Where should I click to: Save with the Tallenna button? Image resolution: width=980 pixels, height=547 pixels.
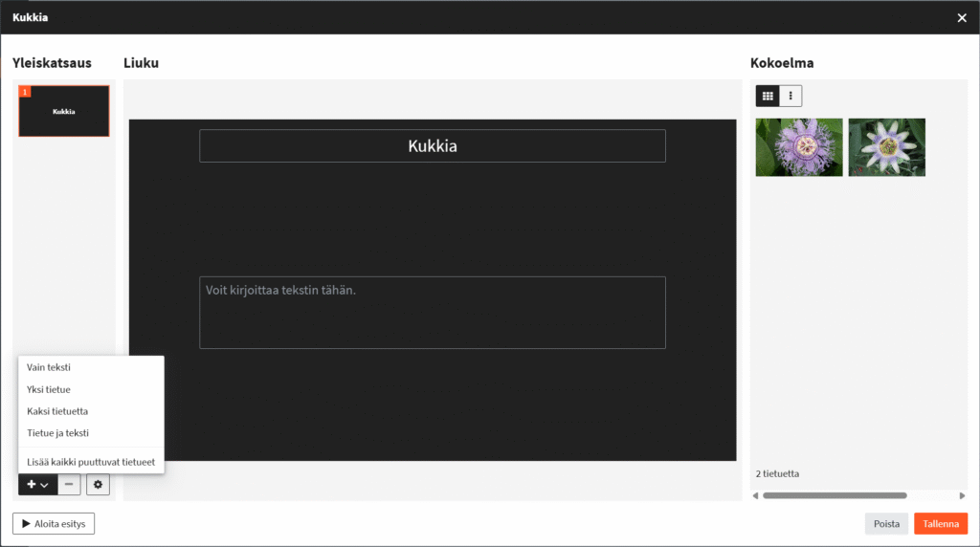[x=941, y=523]
